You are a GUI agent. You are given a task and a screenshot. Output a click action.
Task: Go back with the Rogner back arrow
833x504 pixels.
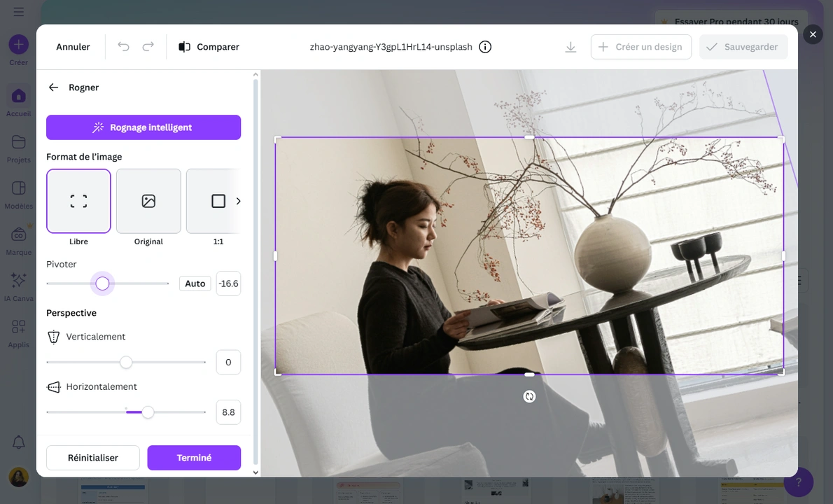53,87
